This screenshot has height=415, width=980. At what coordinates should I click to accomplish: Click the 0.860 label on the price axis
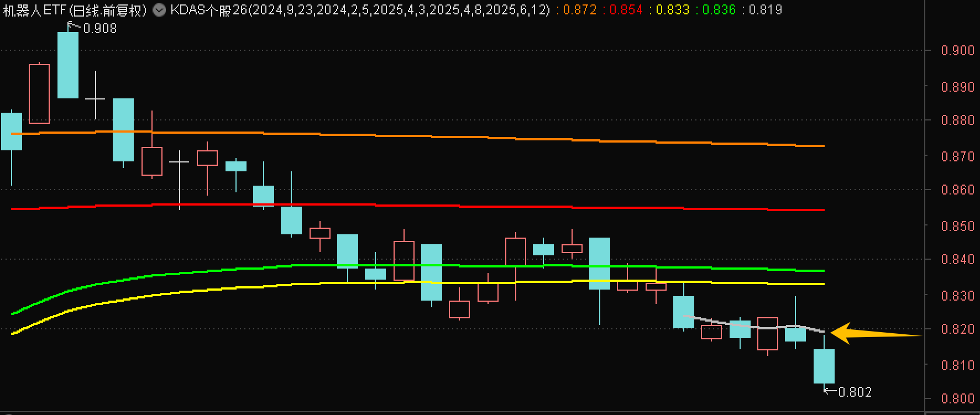(x=958, y=190)
